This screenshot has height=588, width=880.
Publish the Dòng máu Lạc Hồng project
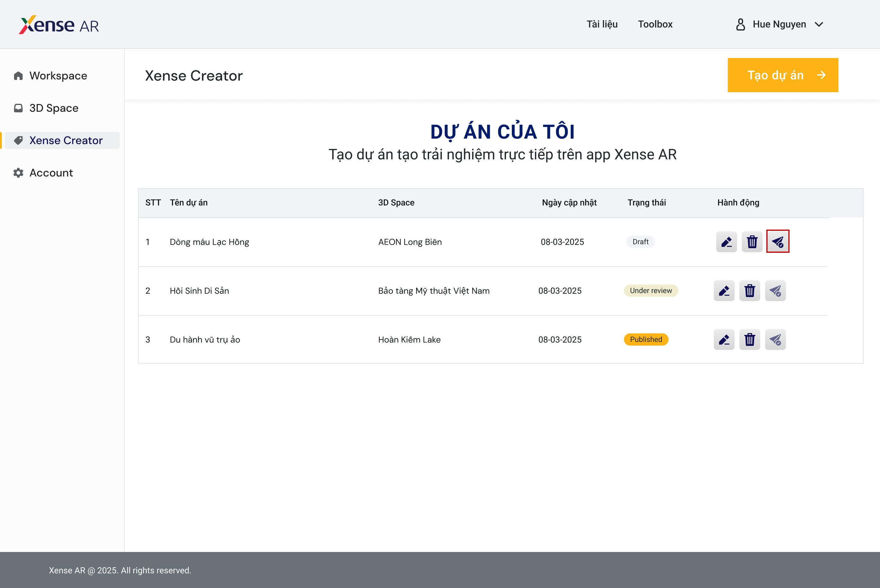point(777,242)
